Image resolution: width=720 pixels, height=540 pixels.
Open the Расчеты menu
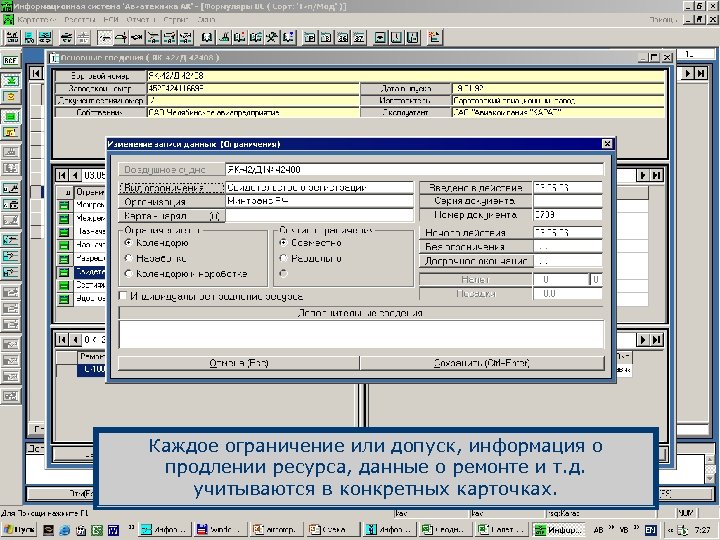coord(80,20)
